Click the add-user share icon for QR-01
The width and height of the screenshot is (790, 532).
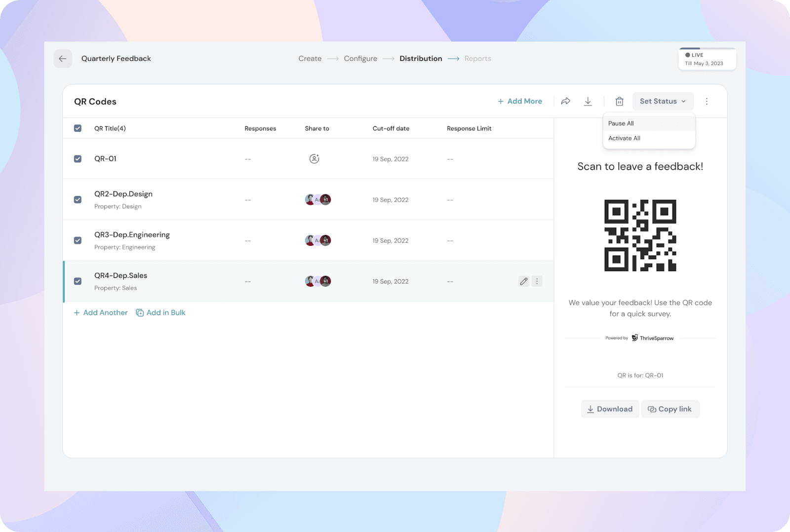click(x=314, y=159)
